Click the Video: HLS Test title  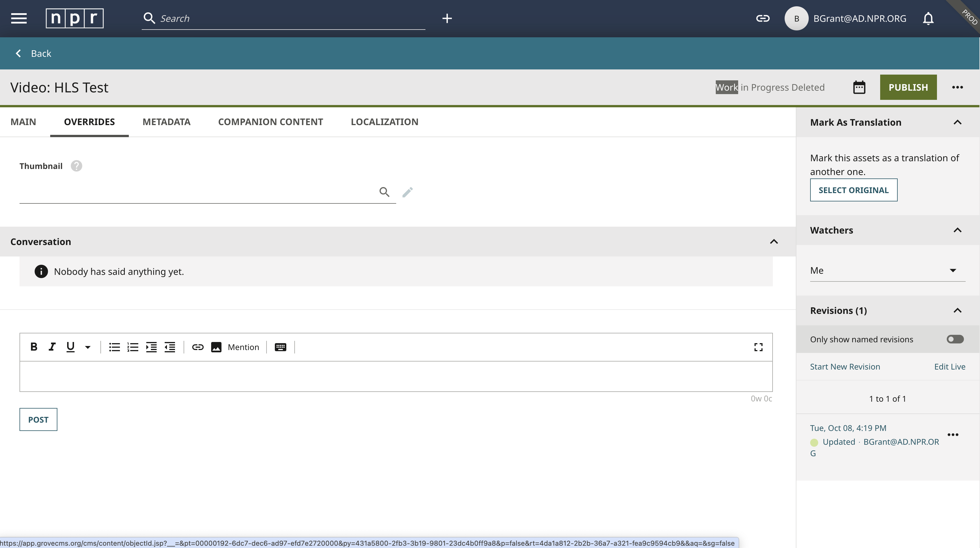[59, 87]
